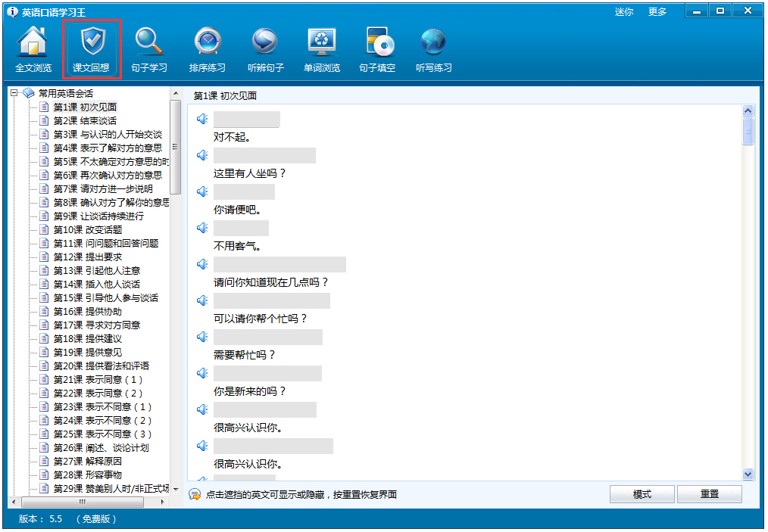Select lesson 第14课 插入他人谈话

click(x=96, y=284)
